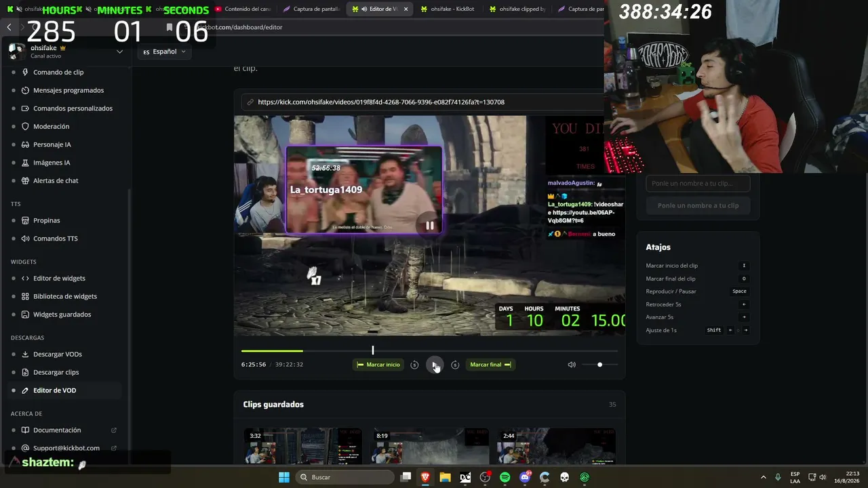Mute the player with the volume icon
Screen dimensions: 868x488
pyautogui.click(x=572, y=365)
